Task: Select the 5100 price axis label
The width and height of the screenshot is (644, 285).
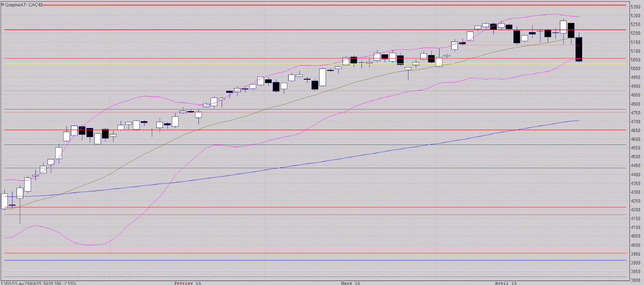Action: click(x=635, y=51)
